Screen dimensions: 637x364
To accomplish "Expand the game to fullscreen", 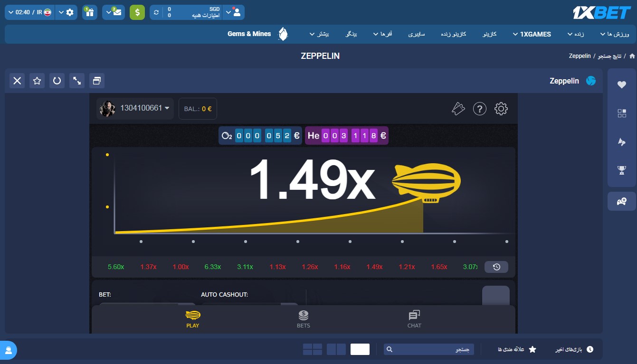I will pos(77,81).
